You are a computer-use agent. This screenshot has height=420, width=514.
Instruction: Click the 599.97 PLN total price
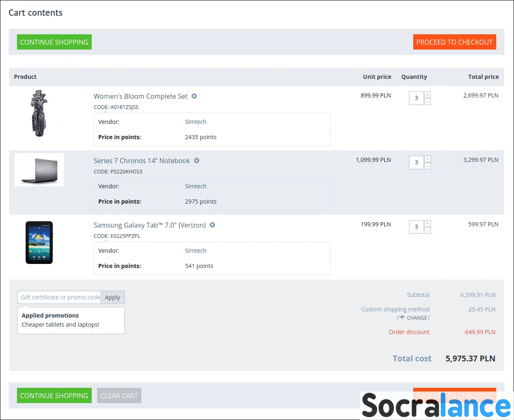(x=483, y=224)
